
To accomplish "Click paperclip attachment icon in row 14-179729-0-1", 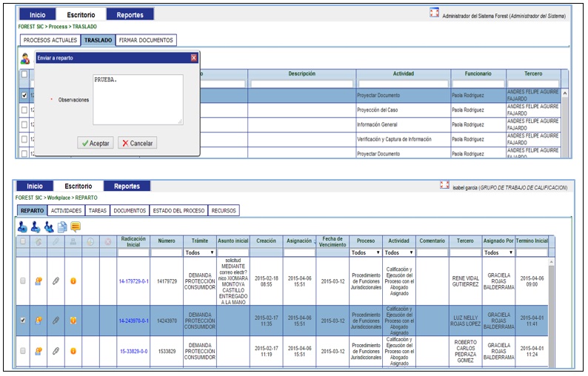I will 56,281.
